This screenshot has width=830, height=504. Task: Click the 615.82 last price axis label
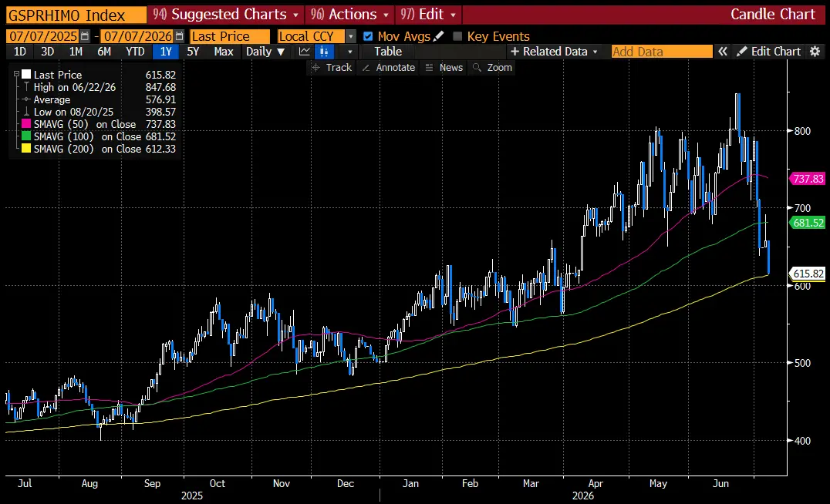click(x=807, y=274)
